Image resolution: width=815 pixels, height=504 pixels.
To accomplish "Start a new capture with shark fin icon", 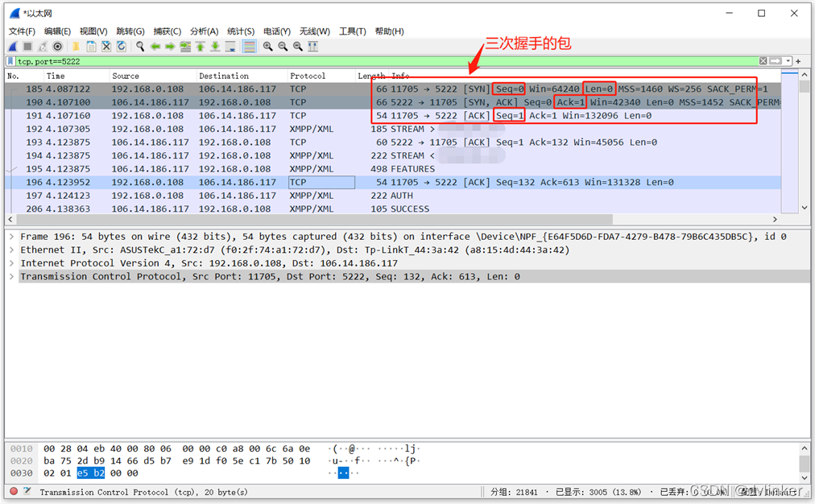I will [14, 47].
